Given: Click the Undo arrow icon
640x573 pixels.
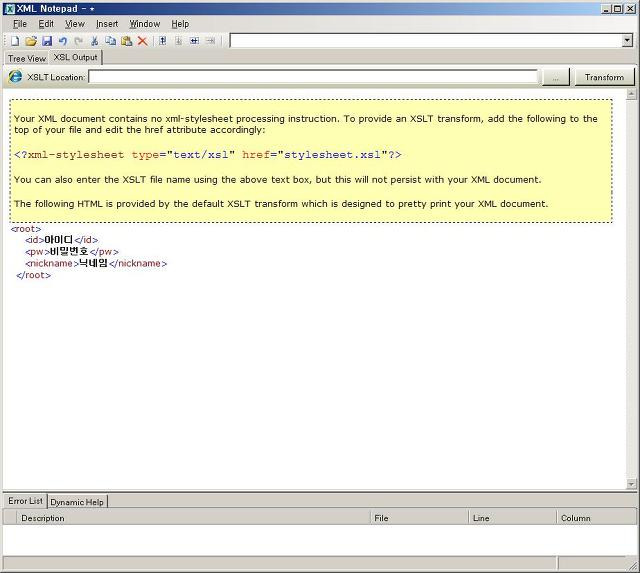Looking at the screenshot, I should coord(63,41).
